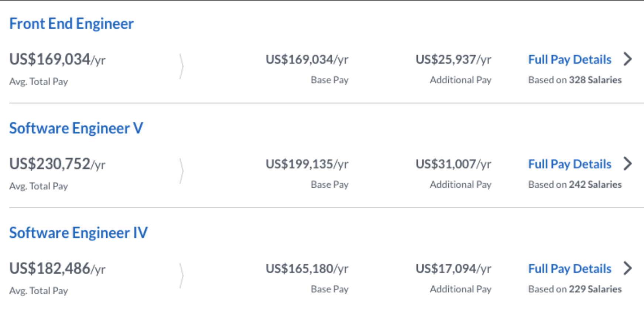Select the US$17,094/yr additional pay figure
The image size is (644, 309).
coord(453,269)
